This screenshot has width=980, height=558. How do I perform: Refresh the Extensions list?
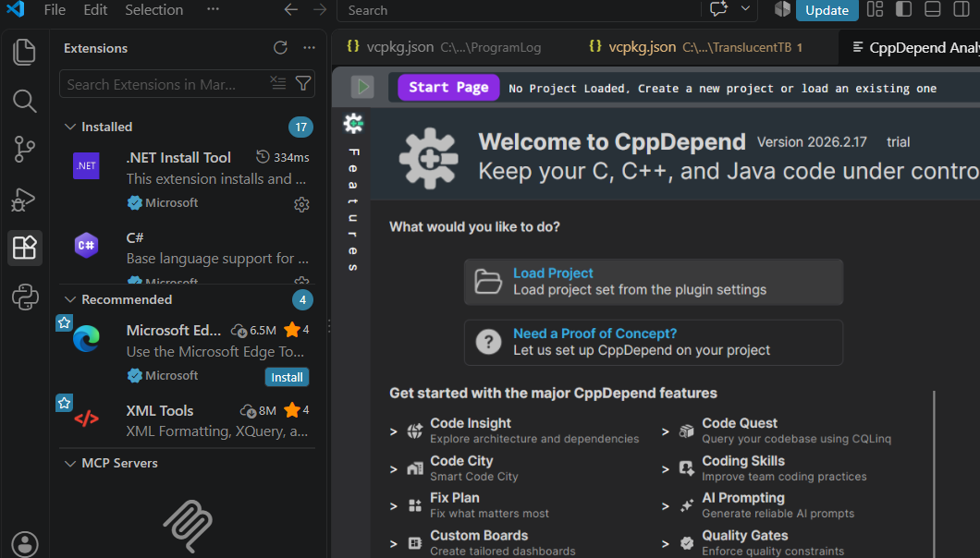coord(280,48)
